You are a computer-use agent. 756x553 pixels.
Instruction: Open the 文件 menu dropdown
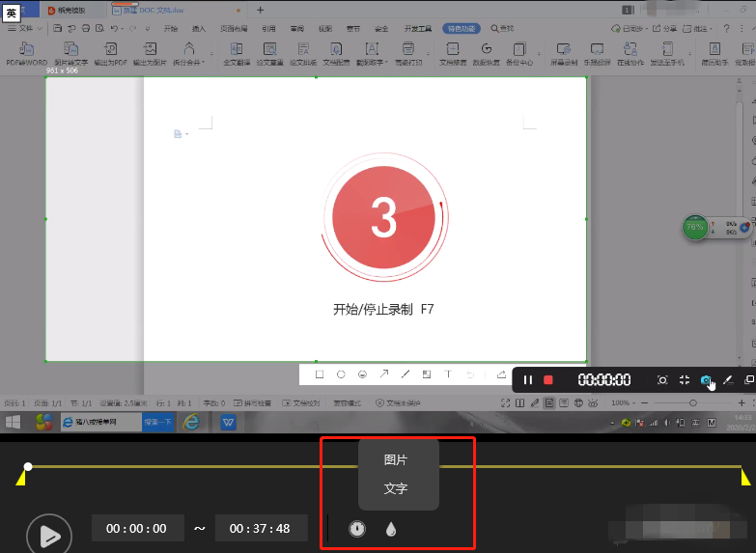click(26, 29)
